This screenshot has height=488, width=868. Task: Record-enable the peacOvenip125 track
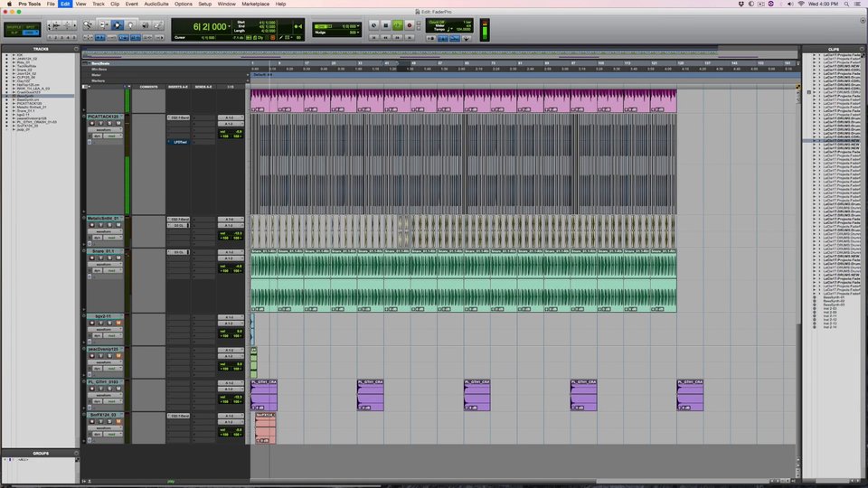92,356
